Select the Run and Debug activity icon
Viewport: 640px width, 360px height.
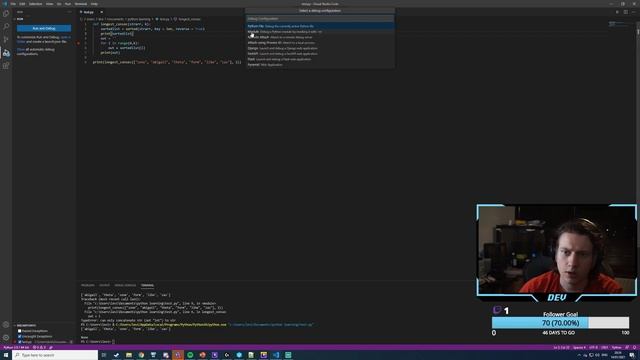(x=6, y=53)
